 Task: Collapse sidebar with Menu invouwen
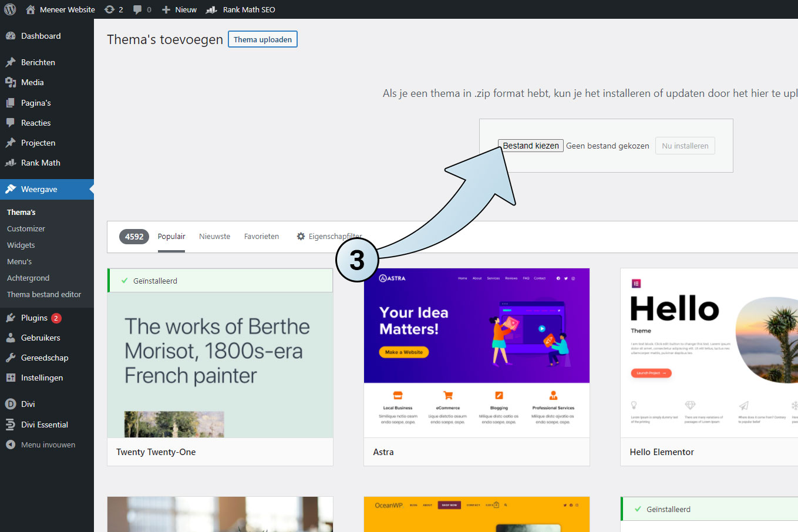pos(41,445)
